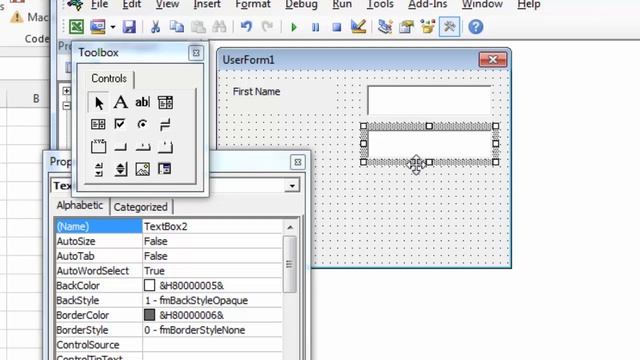Click the Find binoculars icon
Viewport: 640px width, 360px height.
coord(219,27)
